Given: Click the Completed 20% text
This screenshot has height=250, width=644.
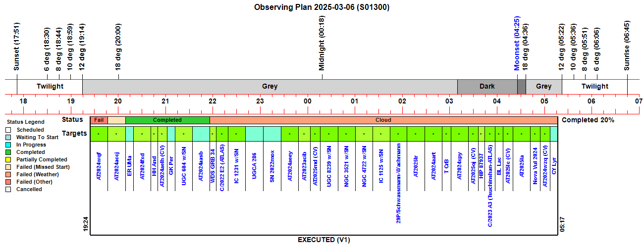Looking at the screenshot, I should tap(588, 120).
